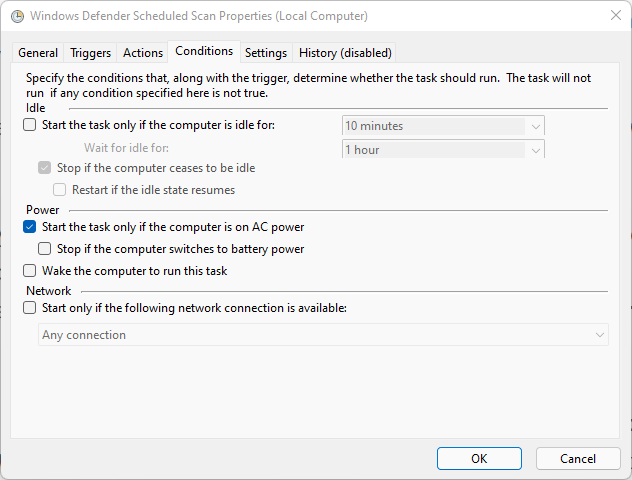Screen dimensions: 632x480
Task: Click the Task Scheduler clock icon in title bar
Action: pyautogui.click(x=17, y=16)
